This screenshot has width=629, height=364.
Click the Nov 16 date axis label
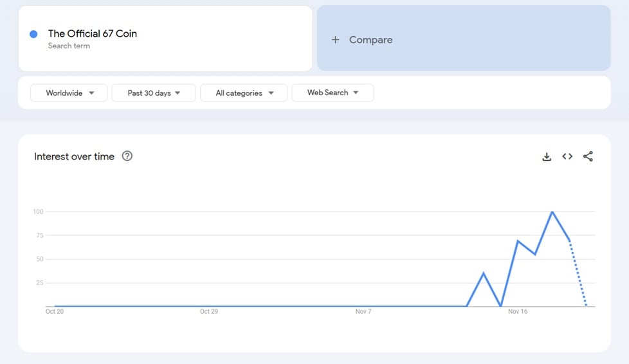point(518,311)
